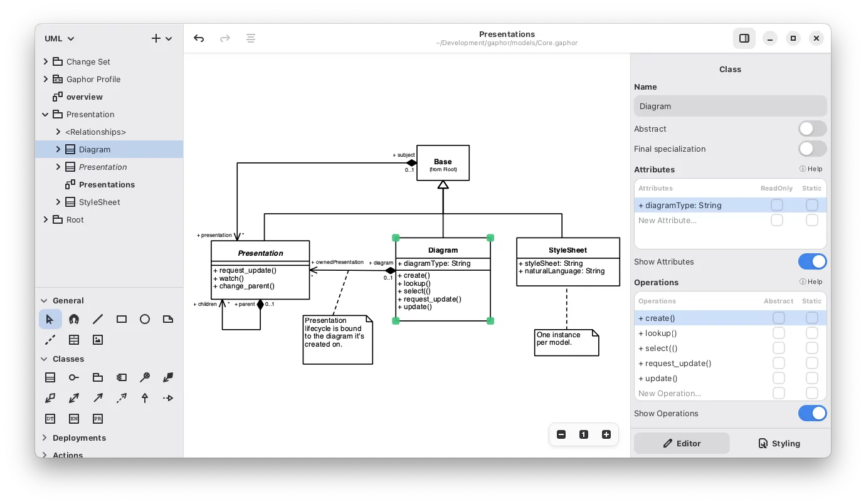Pick the ellipse shape tool
Viewport: 866px width, 504px height.
[x=145, y=319]
